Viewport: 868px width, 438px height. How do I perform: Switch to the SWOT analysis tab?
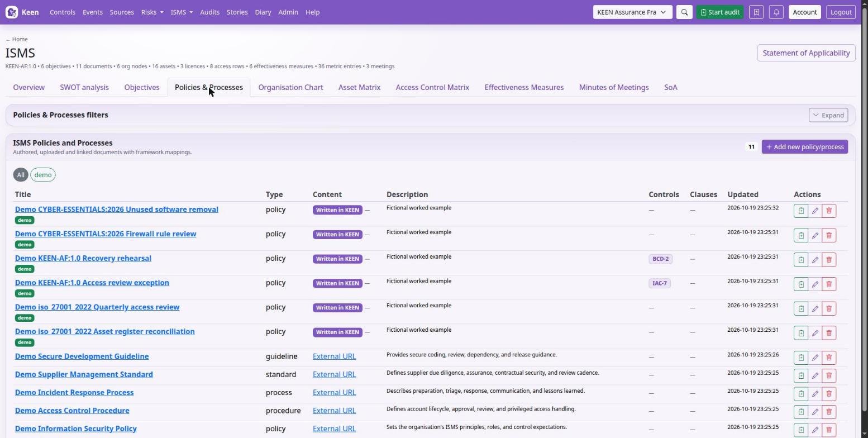click(x=84, y=87)
